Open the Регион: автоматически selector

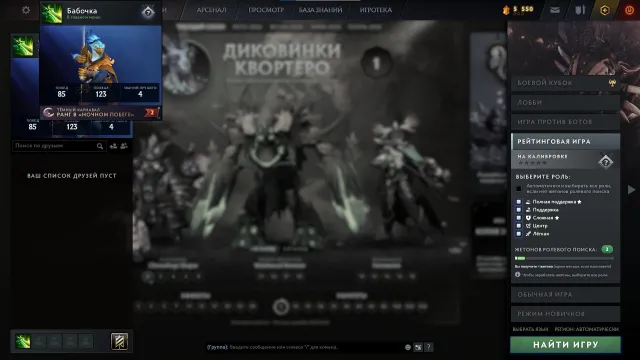[x=587, y=329]
